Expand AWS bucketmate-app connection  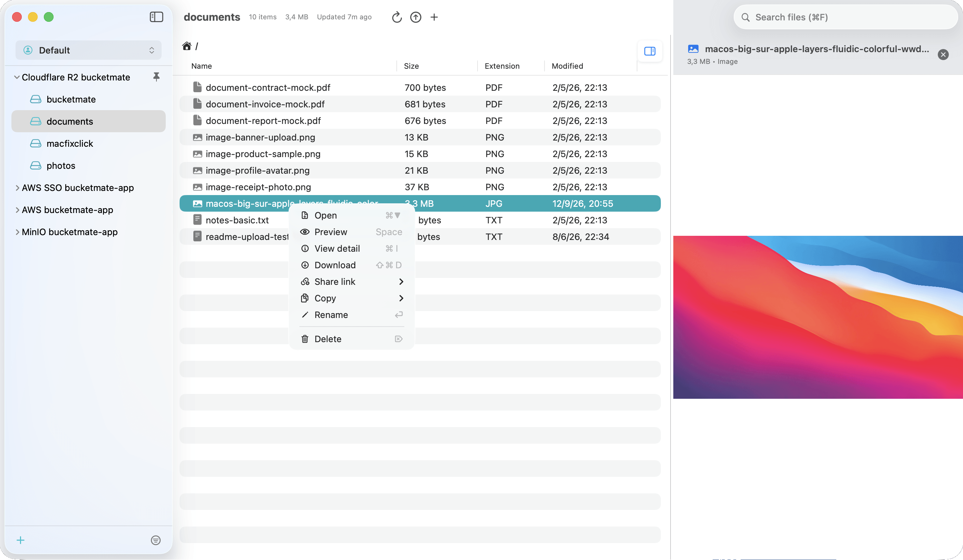[17, 210]
